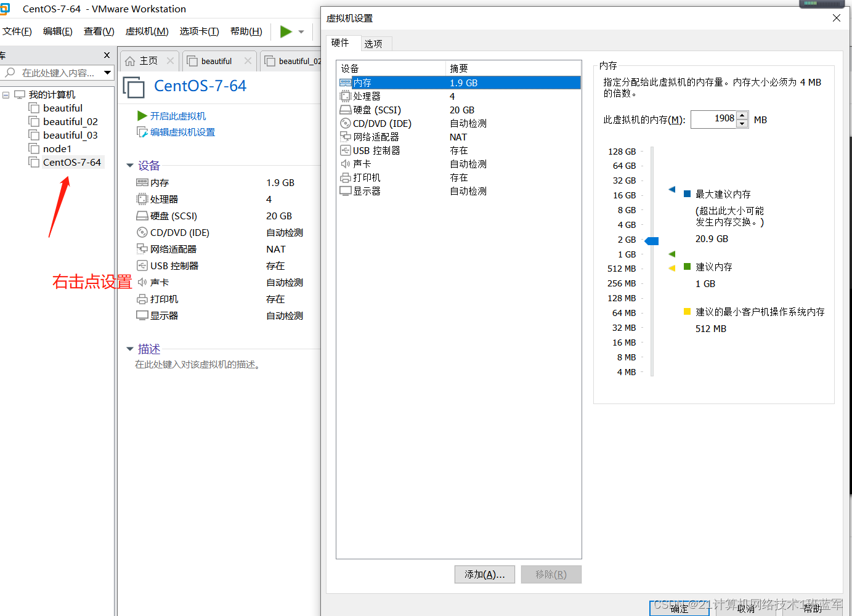Click 硬盘 (SCSI) icon in main window device list
The image size is (852, 616).
[142, 216]
